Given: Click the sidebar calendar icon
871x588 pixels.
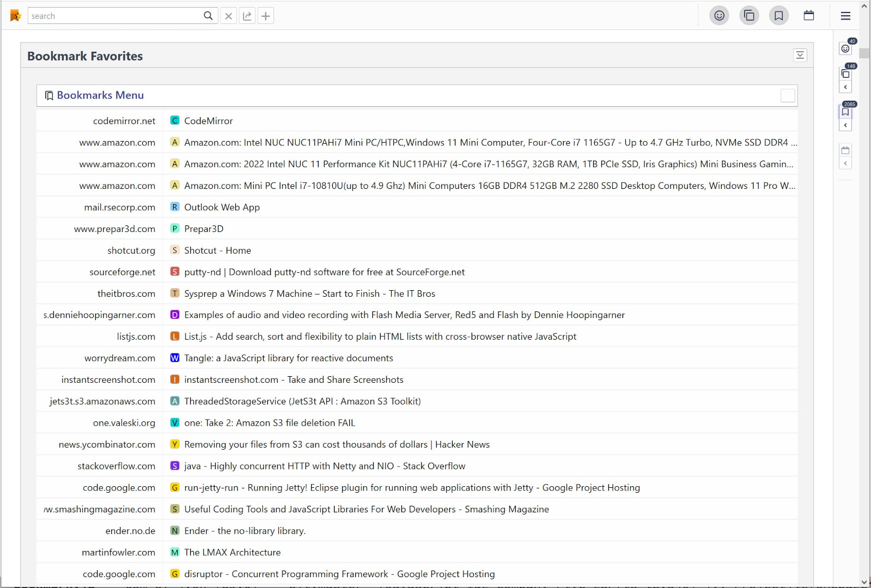Looking at the screenshot, I should (845, 150).
